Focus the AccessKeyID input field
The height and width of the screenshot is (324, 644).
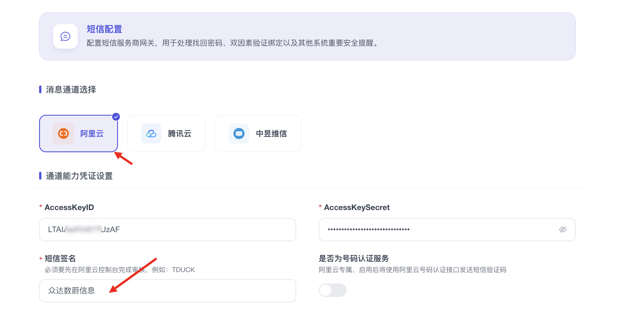[x=168, y=230]
